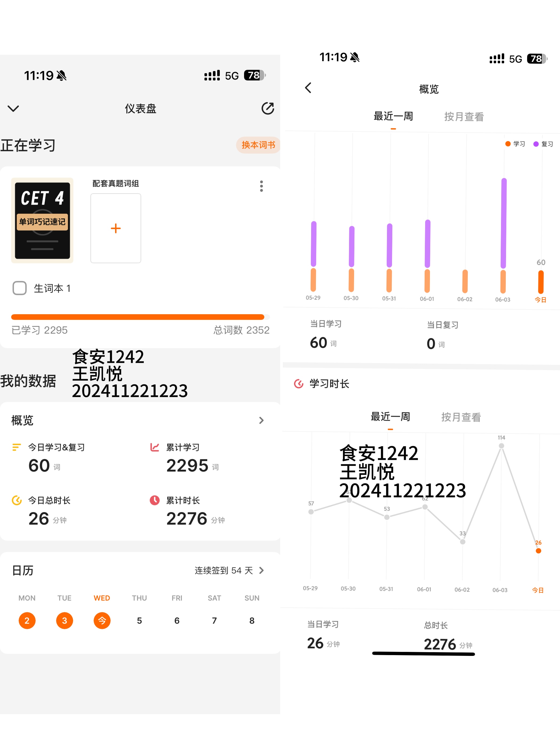
Task: Tap the 换本词书 button
Action: (x=258, y=145)
